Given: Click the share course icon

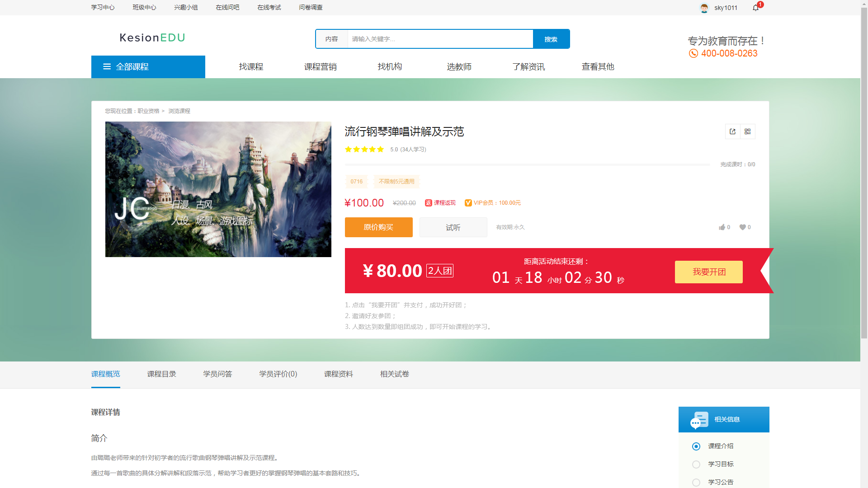Looking at the screenshot, I should coord(732,131).
